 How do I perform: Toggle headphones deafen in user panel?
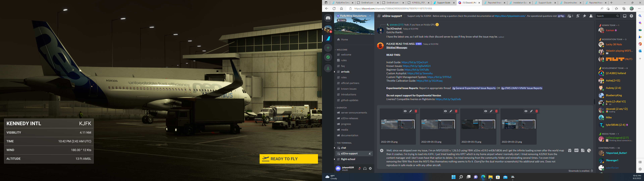click(x=365, y=168)
